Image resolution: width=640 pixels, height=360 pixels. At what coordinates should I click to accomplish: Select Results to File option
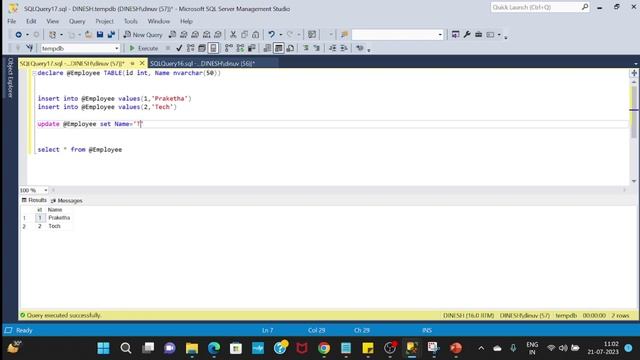[290, 48]
